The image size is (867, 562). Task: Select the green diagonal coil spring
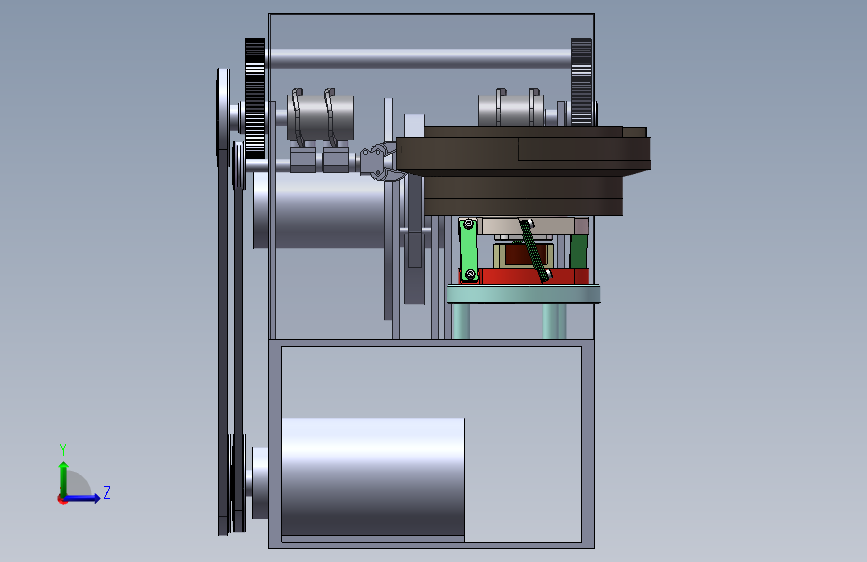pyautogui.click(x=534, y=251)
